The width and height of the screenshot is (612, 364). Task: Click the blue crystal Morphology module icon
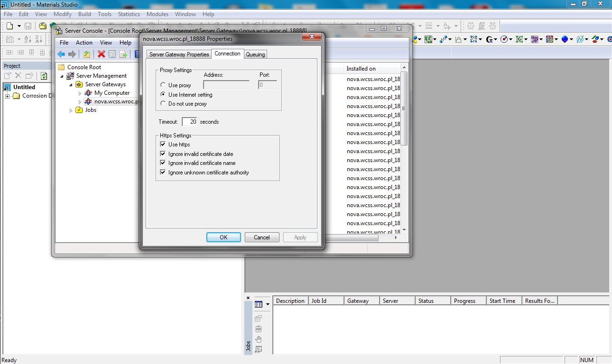(565, 39)
